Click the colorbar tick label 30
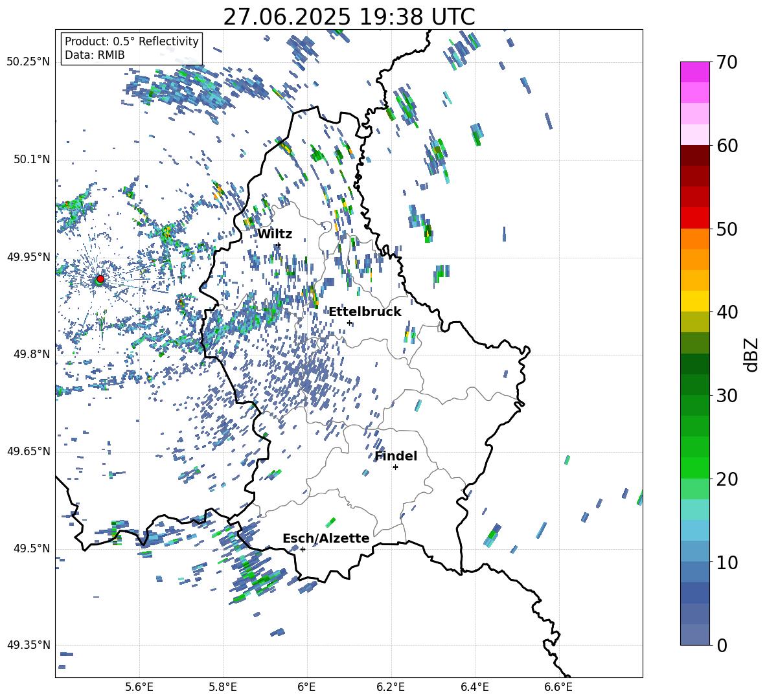 click(727, 396)
